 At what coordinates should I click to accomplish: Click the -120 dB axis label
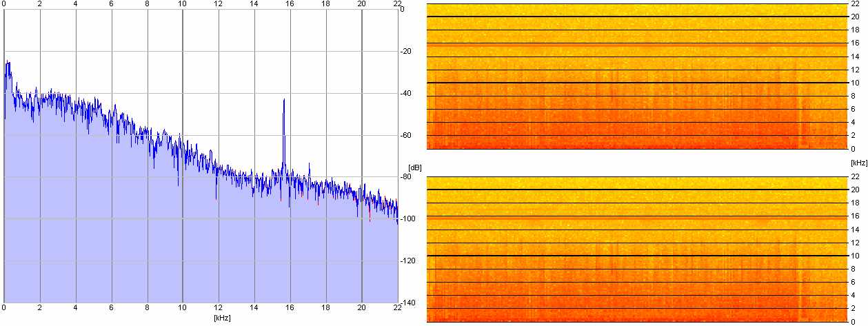coord(409,261)
